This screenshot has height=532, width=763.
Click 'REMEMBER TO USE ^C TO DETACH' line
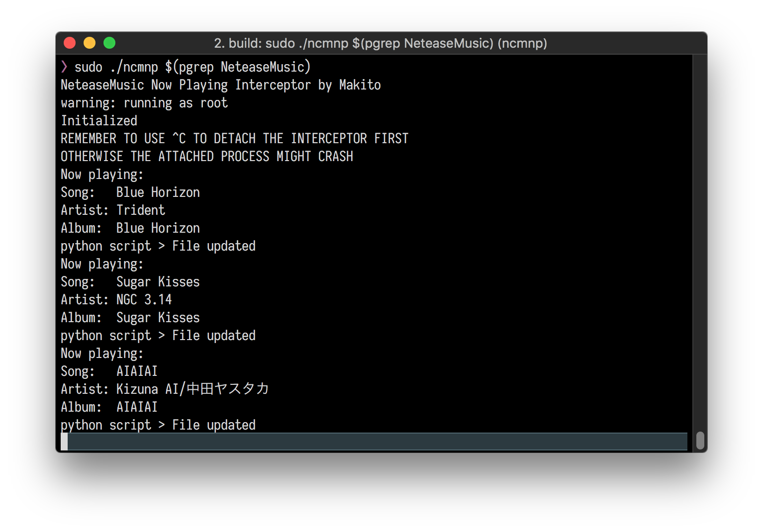point(234,139)
